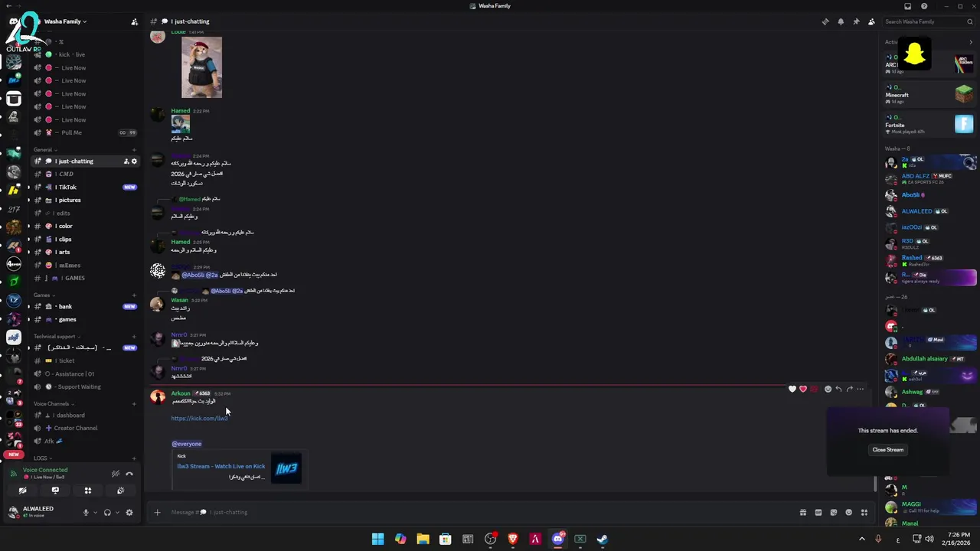Open the cat image thumbnail in chat
The width and height of the screenshot is (980, 551).
tap(201, 67)
